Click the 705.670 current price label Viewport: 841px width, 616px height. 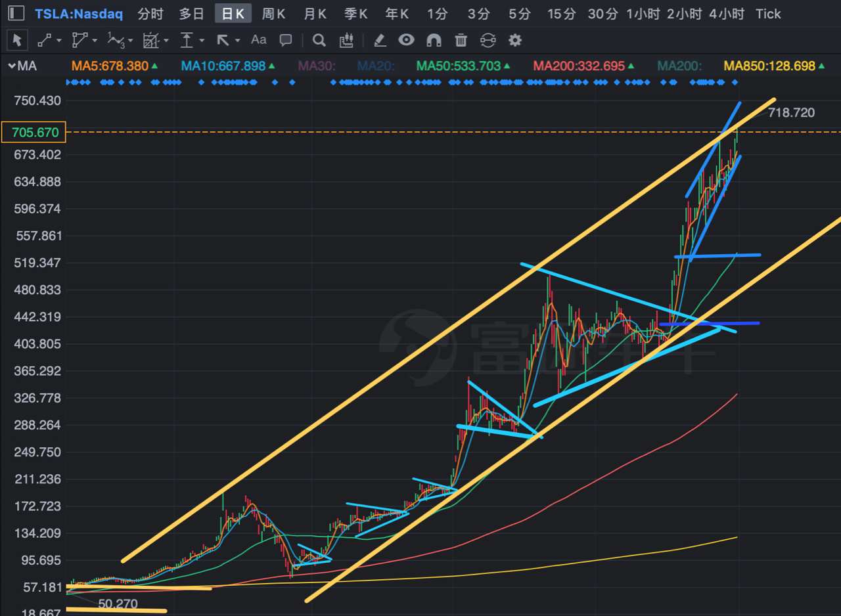point(35,133)
